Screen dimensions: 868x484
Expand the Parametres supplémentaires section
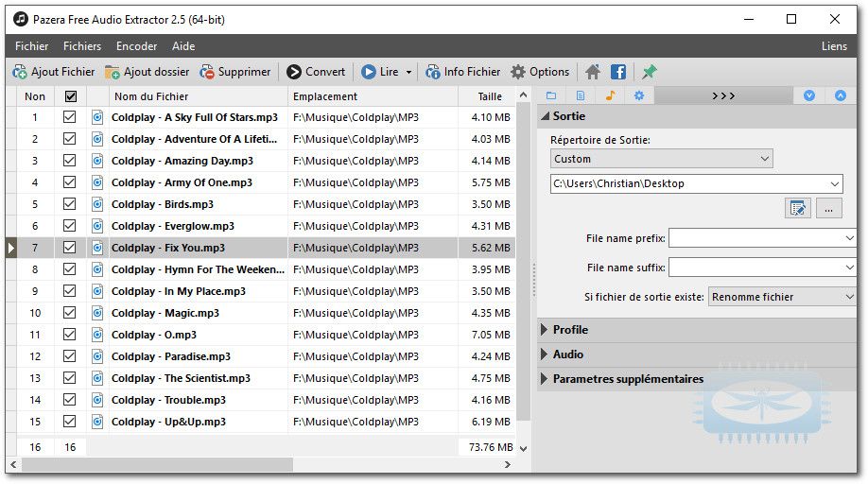[x=545, y=379]
